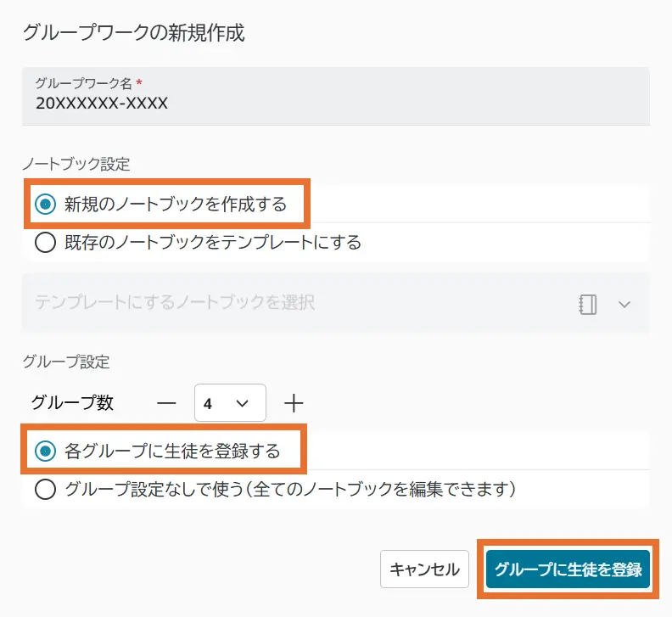The image size is (672, 617).
Task: Click the ノートブック設定 section label
Action: [x=76, y=164]
